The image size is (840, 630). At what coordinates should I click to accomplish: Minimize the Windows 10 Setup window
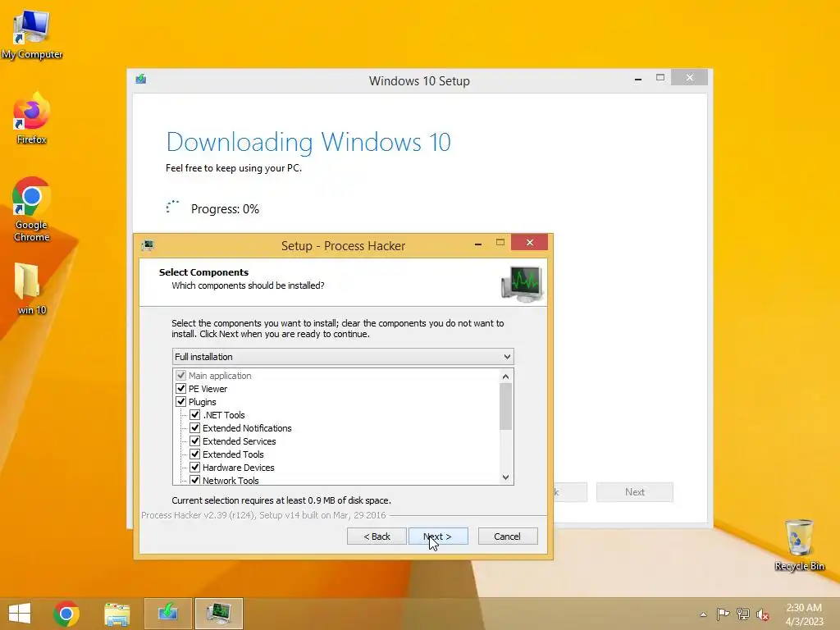(638, 79)
